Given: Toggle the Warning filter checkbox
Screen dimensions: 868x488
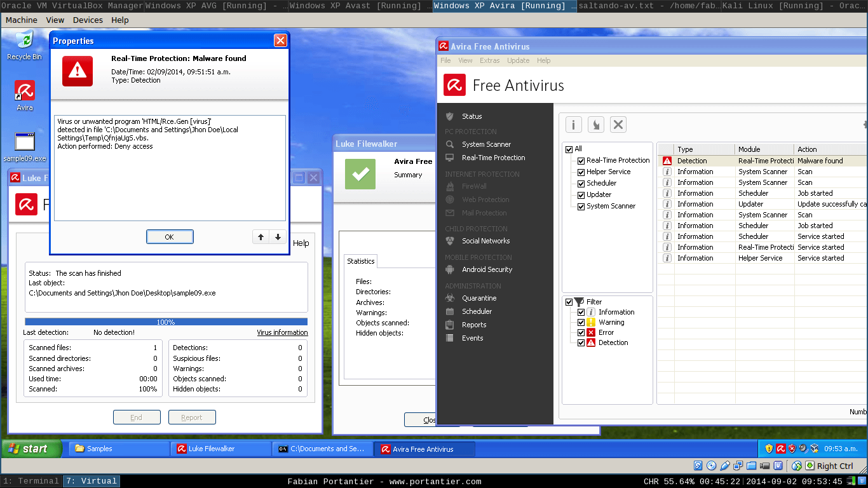Looking at the screenshot, I should (x=581, y=323).
